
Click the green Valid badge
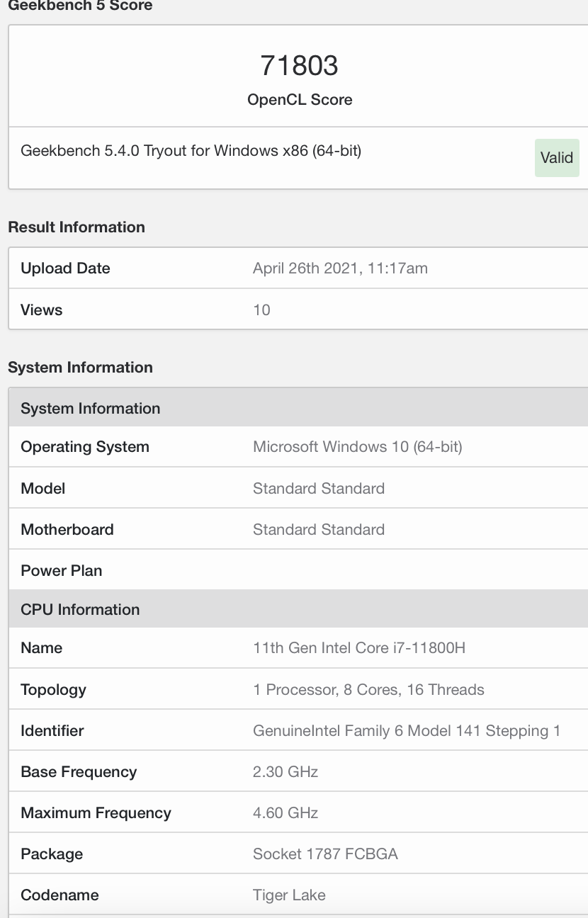click(557, 157)
